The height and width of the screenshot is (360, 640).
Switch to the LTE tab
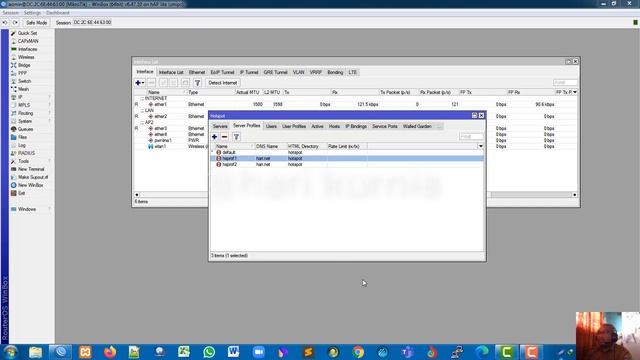[353, 72]
